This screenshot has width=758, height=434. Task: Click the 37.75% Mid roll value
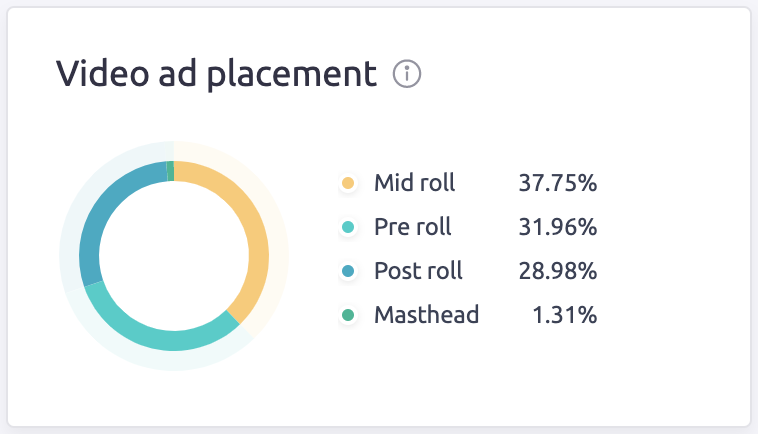557,183
